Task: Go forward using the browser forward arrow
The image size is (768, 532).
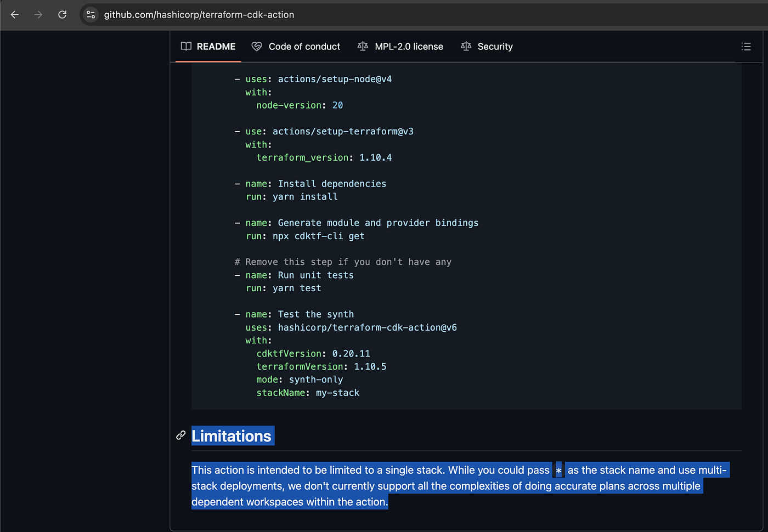Action: coord(38,15)
